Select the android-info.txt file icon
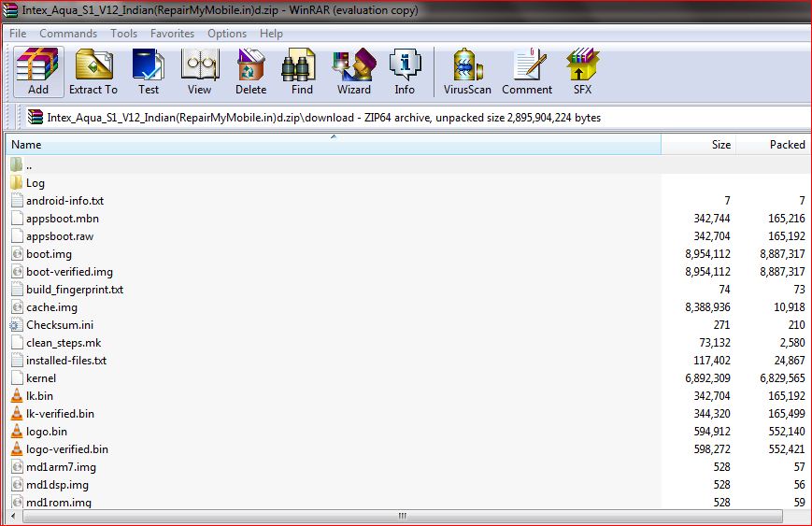The height and width of the screenshot is (526, 812). [17, 200]
